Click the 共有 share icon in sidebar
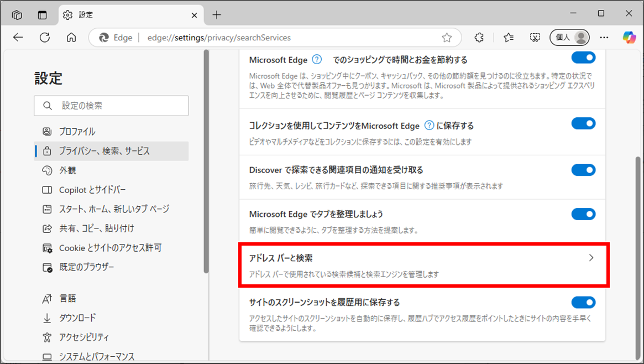 [x=47, y=228]
